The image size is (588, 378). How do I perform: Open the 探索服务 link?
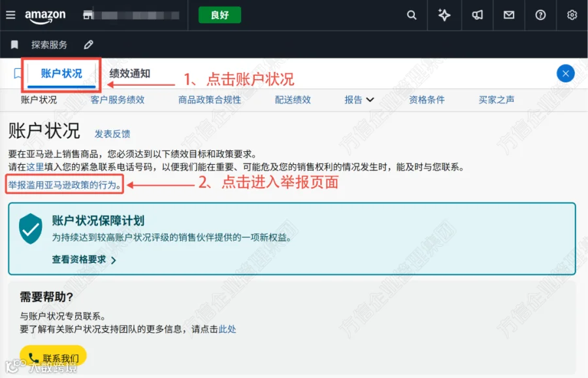point(49,44)
